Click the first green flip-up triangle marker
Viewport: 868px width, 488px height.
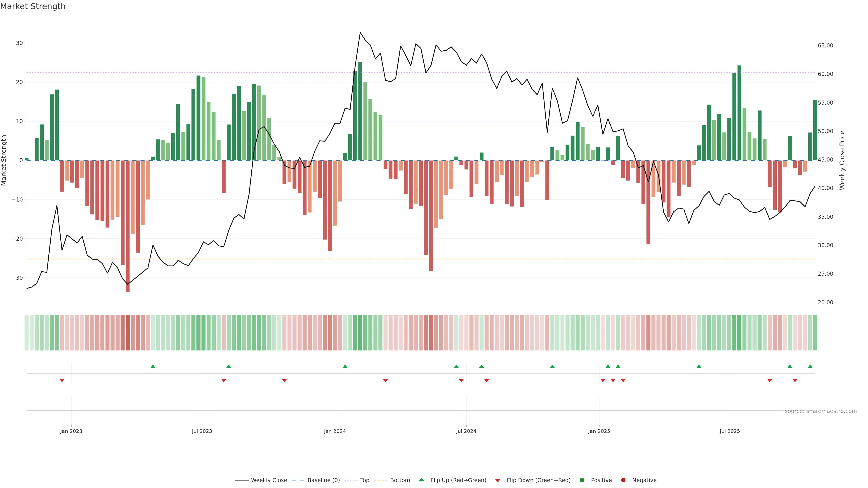(x=153, y=366)
